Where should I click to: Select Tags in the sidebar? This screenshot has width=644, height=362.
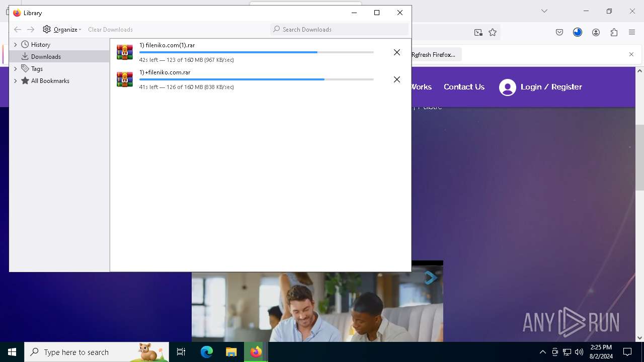coord(37,69)
